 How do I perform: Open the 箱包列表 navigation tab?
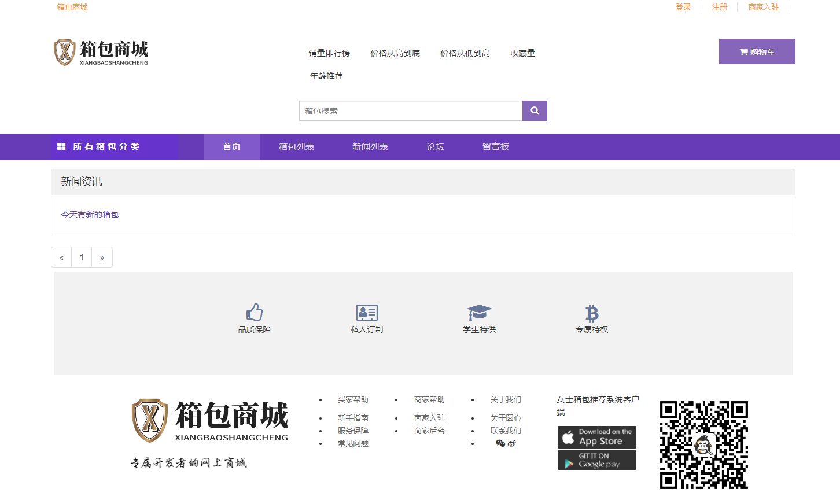coord(296,147)
